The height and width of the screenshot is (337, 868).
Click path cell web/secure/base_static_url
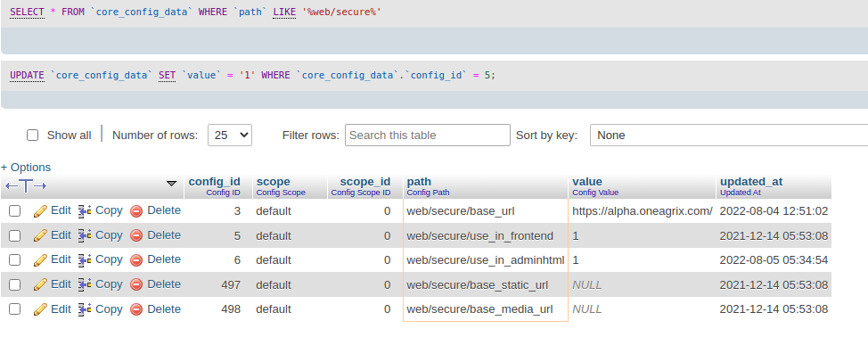477,285
